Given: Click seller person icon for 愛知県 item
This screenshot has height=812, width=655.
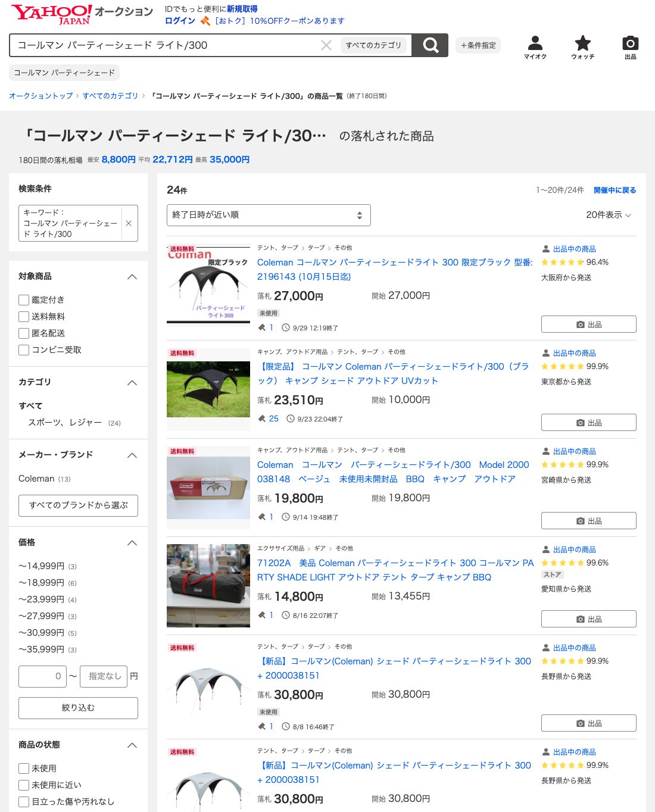Looking at the screenshot, I should coord(546,549).
